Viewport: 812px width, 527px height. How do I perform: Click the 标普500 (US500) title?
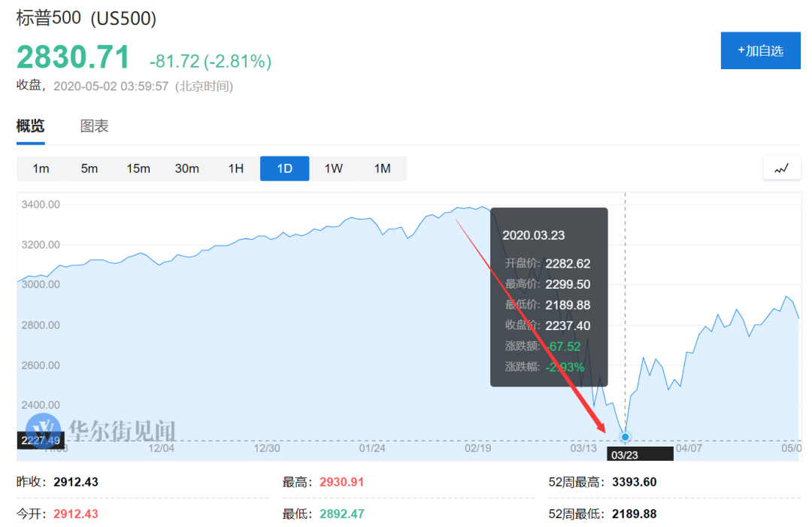pyautogui.click(x=86, y=18)
